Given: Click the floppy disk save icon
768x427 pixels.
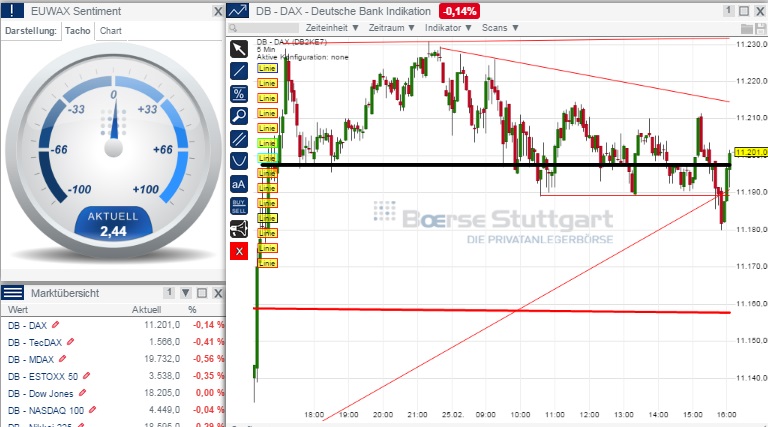Looking at the screenshot, I should tap(760, 28).
